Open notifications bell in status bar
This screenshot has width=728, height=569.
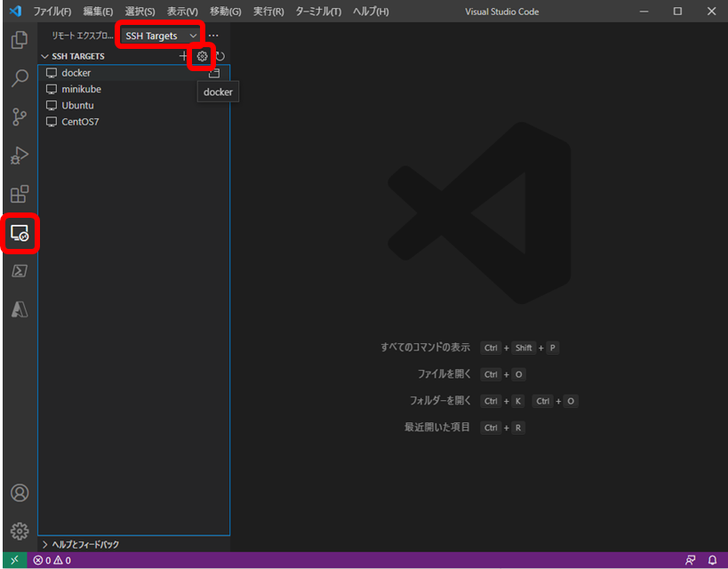coord(712,560)
